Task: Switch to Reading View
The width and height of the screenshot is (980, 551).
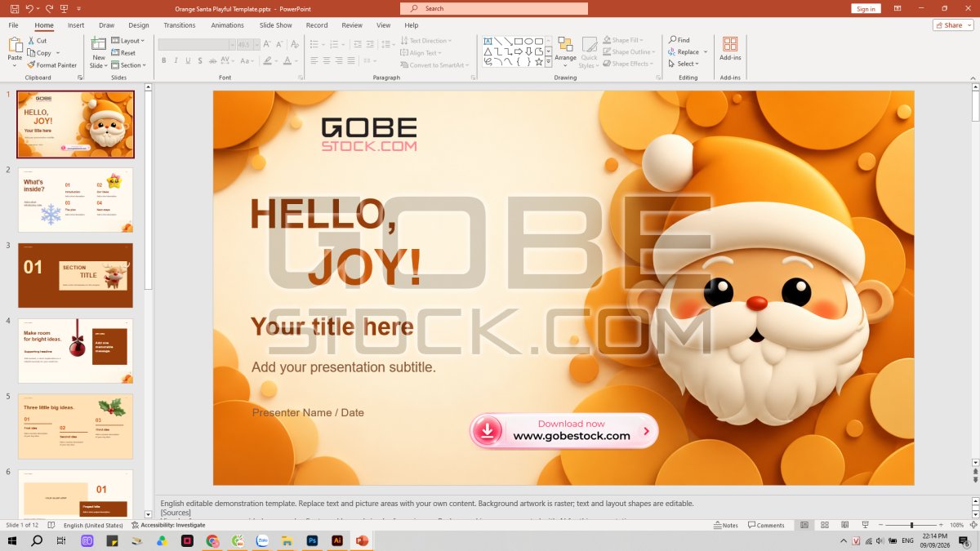Action: [844, 525]
